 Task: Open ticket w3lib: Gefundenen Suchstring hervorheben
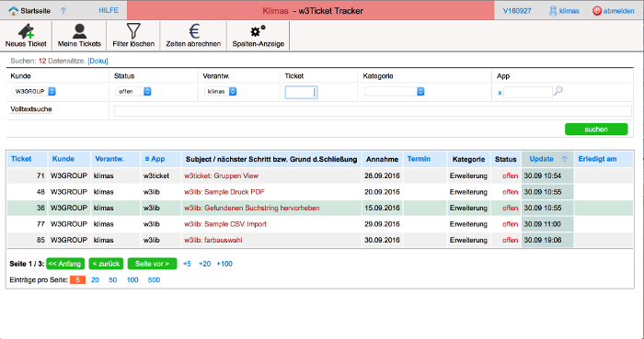[252, 209]
